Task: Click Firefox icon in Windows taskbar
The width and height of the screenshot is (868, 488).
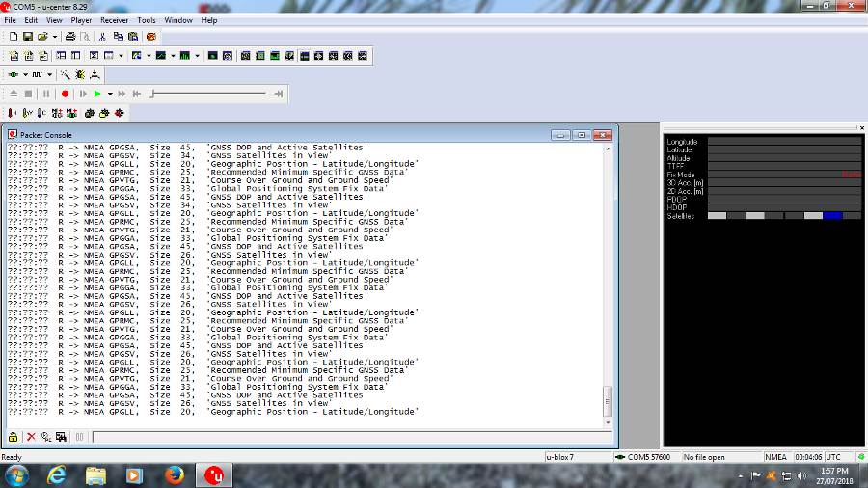Action: 175,475
